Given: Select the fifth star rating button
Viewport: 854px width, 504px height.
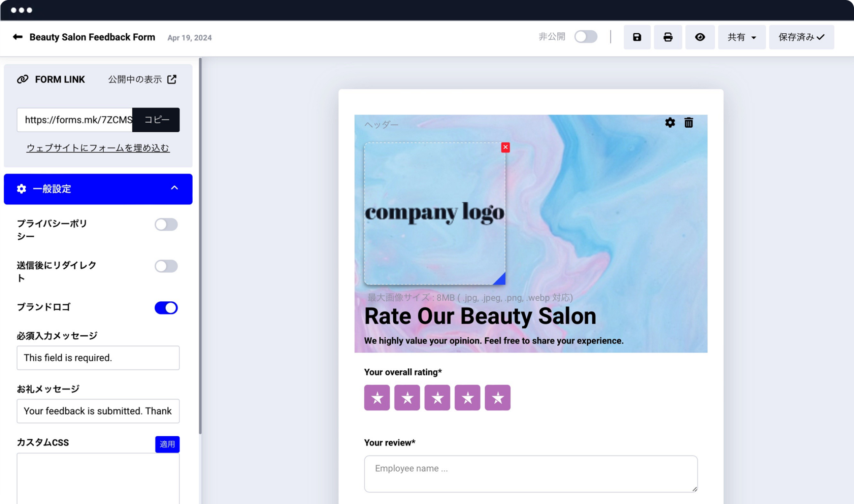Looking at the screenshot, I should (x=498, y=397).
